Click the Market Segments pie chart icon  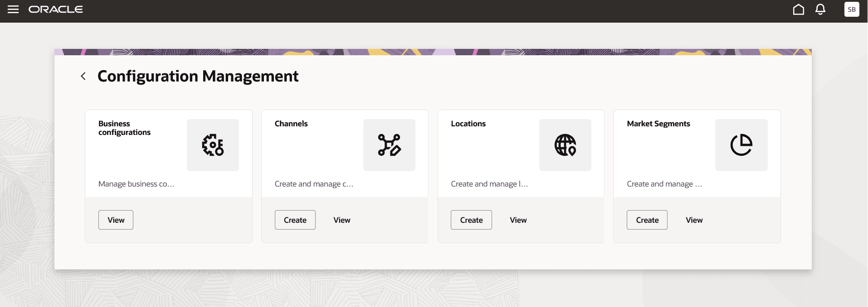[x=741, y=145]
